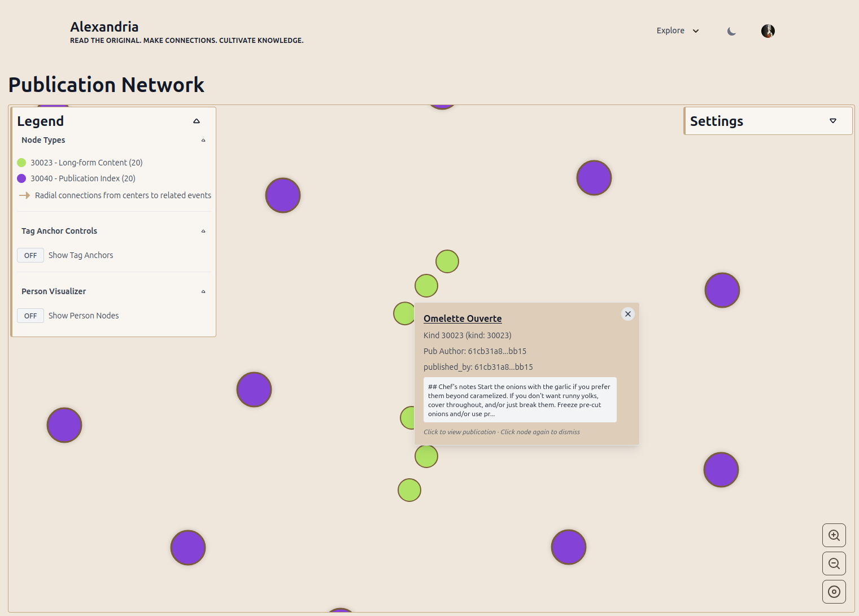Collapse the Node Types section
The height and width of the screenshot is (616, 859).
pos(203,140)
